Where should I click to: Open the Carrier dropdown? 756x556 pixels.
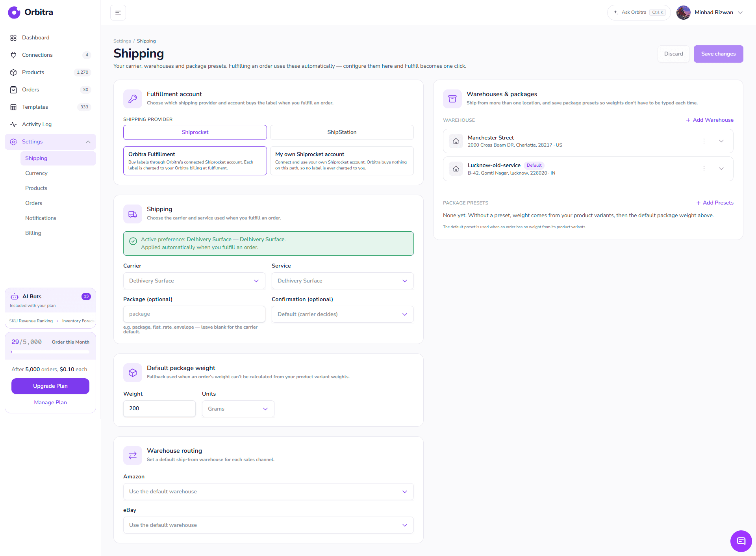pos(194,281)
